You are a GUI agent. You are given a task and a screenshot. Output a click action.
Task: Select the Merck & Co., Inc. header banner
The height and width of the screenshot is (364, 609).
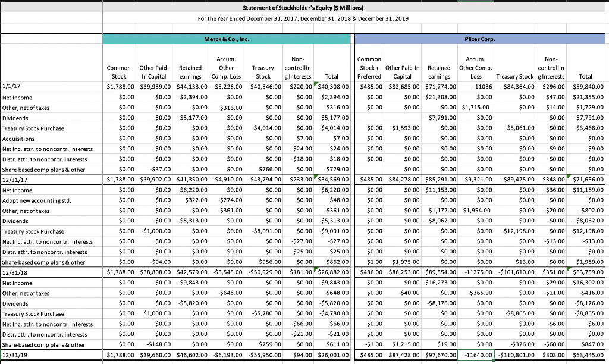226,39
